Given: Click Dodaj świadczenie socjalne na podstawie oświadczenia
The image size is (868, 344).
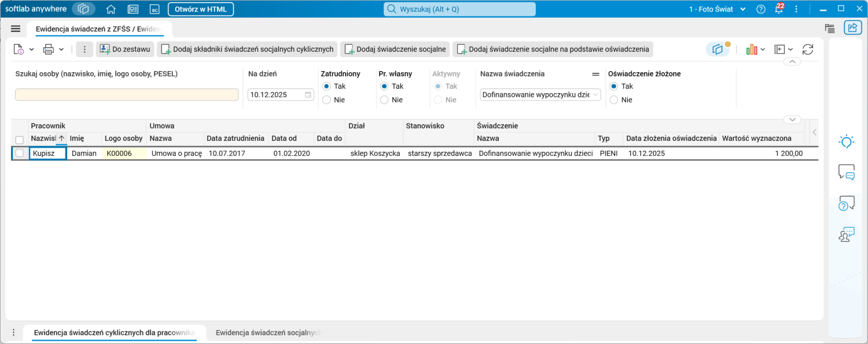Looking at the screenshot, I should [553, 50].
